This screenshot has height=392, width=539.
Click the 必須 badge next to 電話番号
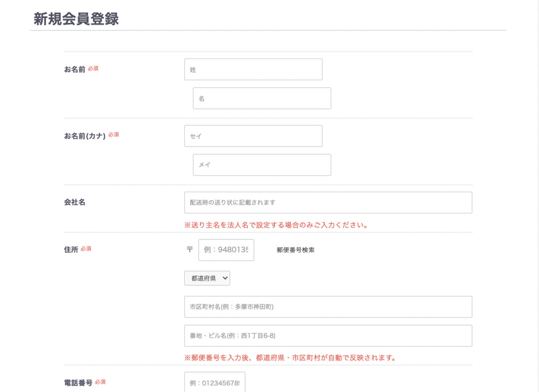(x=100, y=382)
